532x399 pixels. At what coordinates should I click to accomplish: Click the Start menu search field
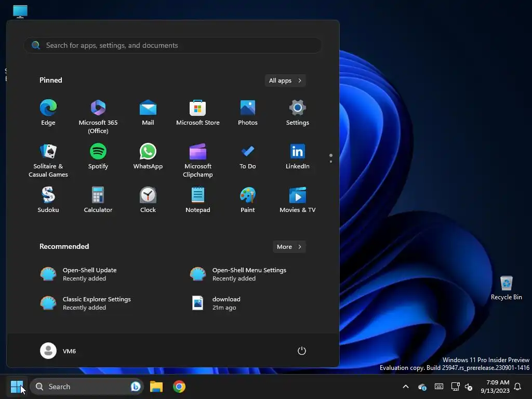coord(172,45)
